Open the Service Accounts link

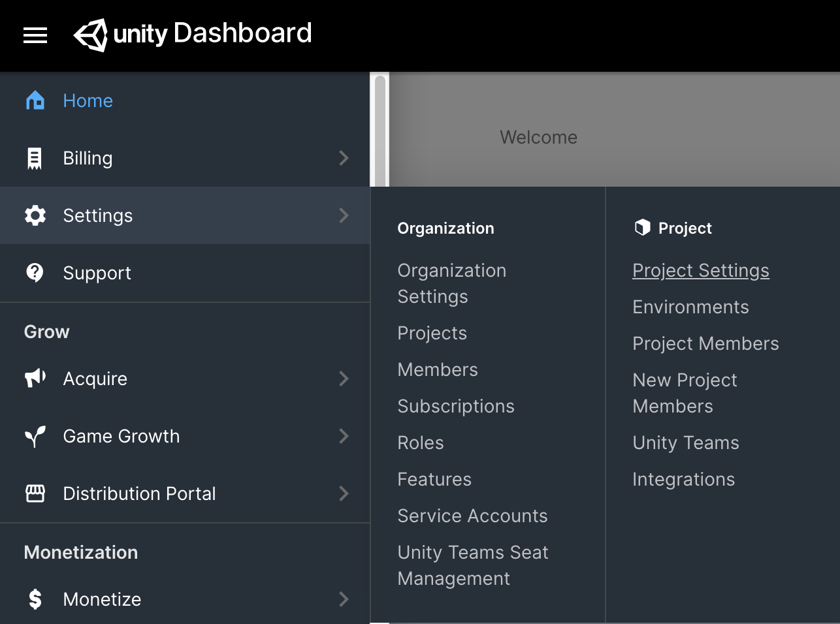point(472,516)
